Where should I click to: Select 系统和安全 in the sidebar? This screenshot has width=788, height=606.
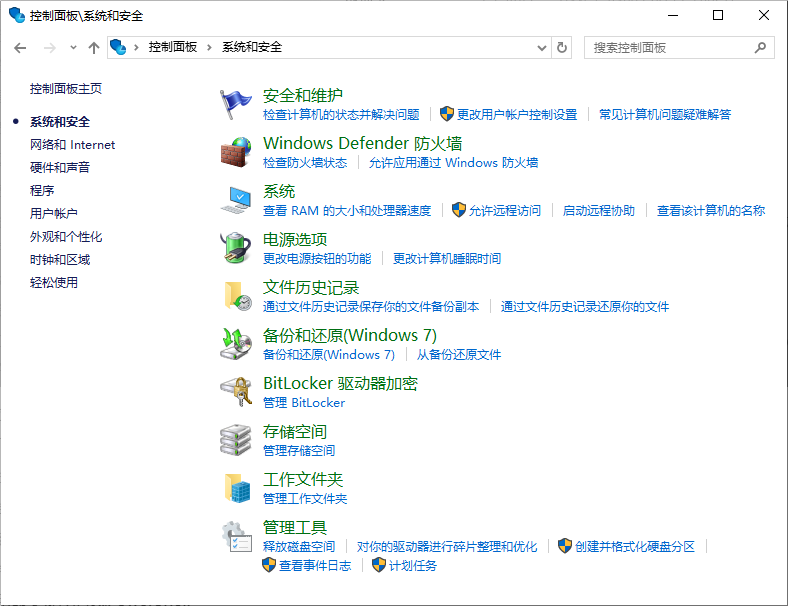(x=60, y=122)
